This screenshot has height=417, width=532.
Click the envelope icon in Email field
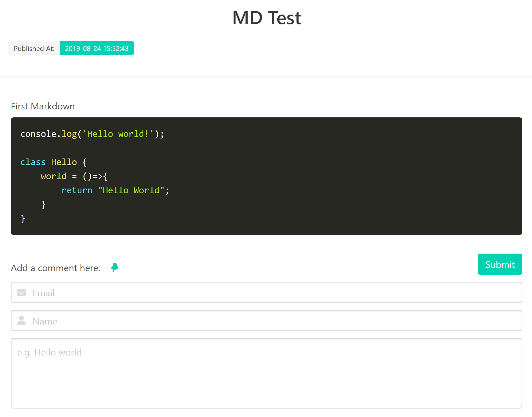click(x=22, y=292)
